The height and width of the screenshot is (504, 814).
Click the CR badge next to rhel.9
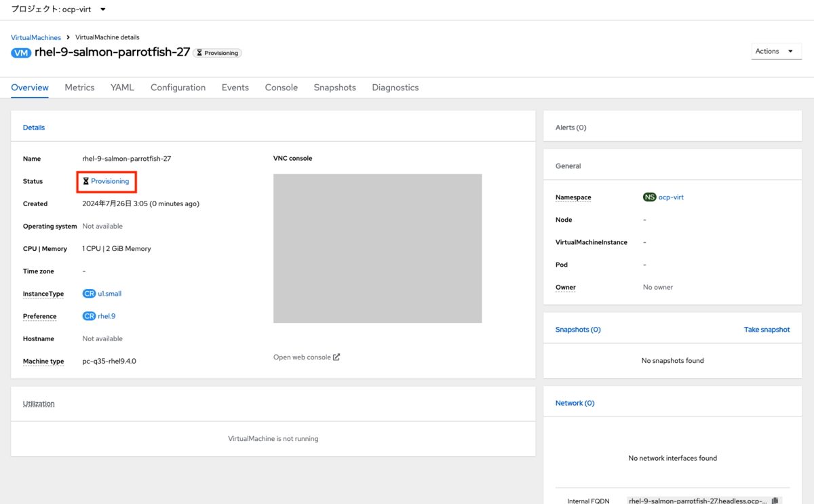[x=90, y=316]
